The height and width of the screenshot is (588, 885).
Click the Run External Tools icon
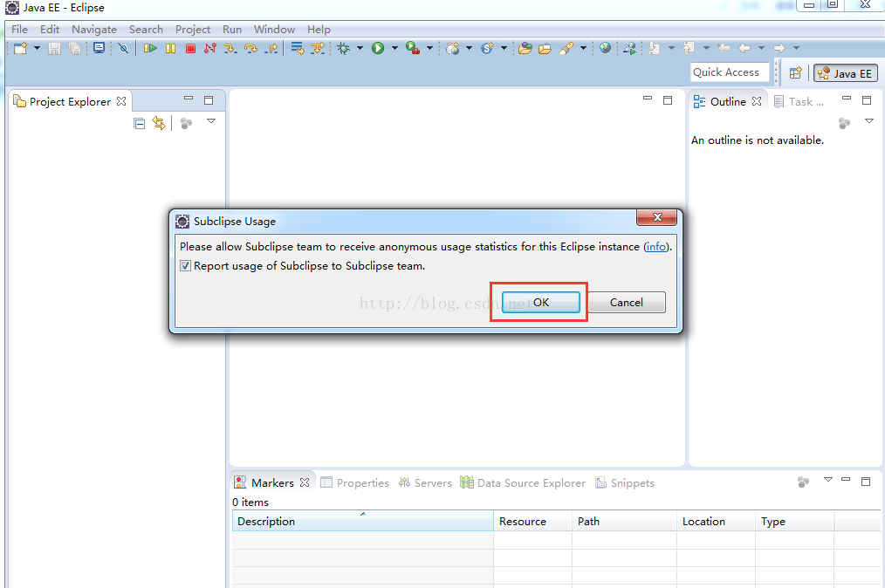(x=413, y=49)
